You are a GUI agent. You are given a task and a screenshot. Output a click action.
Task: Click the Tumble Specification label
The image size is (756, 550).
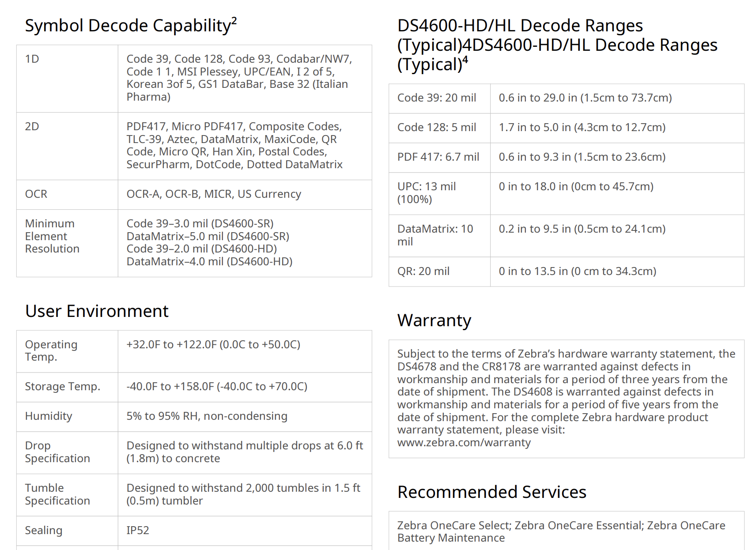coord(57,494)
